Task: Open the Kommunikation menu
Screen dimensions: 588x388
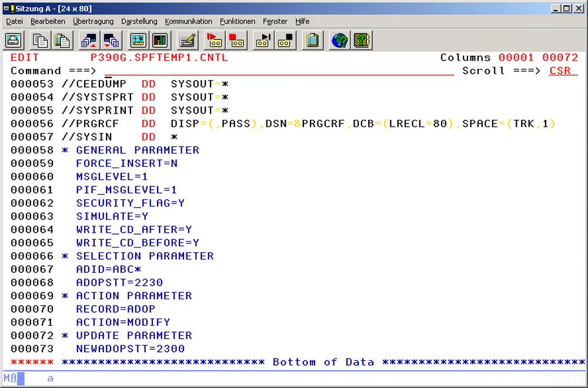Action: tap(188, 21)
